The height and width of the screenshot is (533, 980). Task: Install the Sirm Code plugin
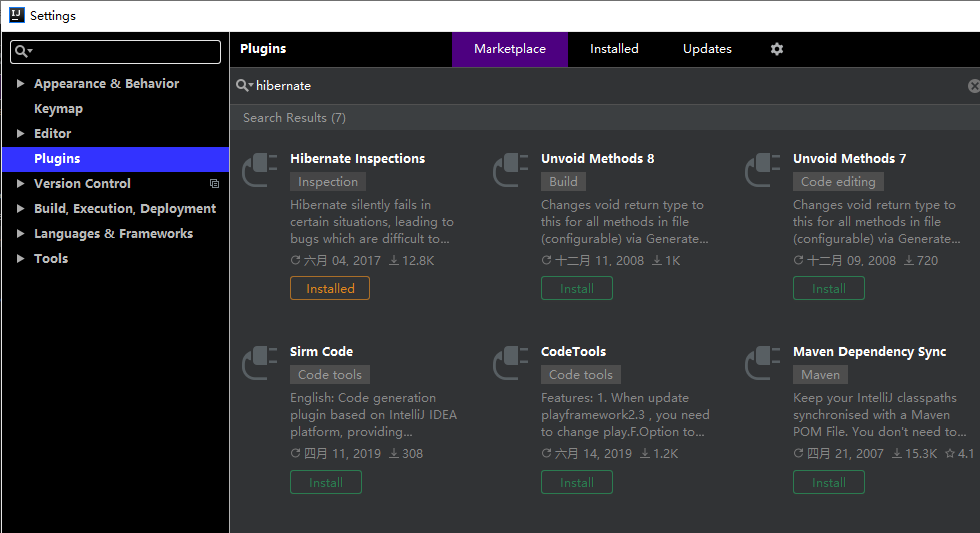pos(325,482)
